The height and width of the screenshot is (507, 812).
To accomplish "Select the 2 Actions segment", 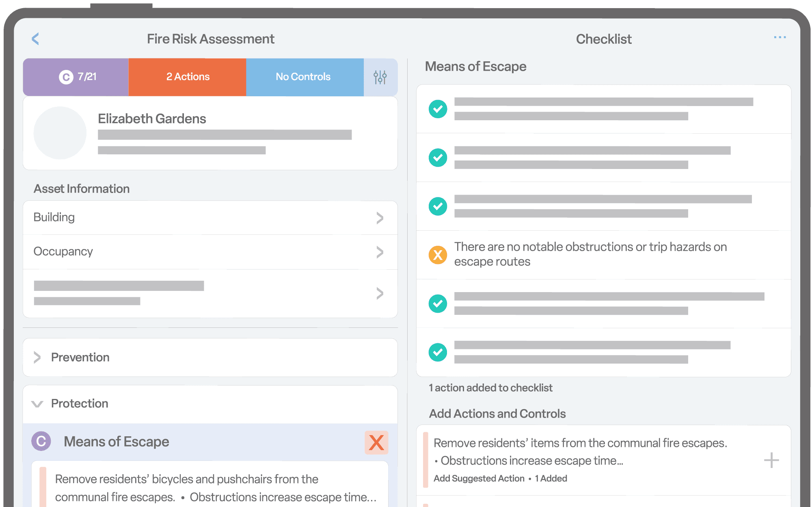I will tap(187, 77).
